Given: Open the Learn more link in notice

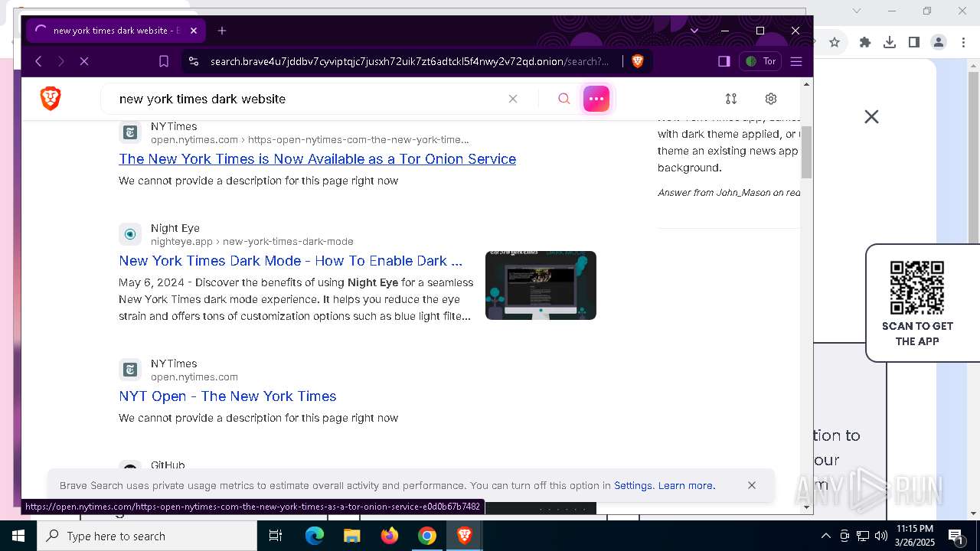Looking at the screenshot, I should coord(686,485).
